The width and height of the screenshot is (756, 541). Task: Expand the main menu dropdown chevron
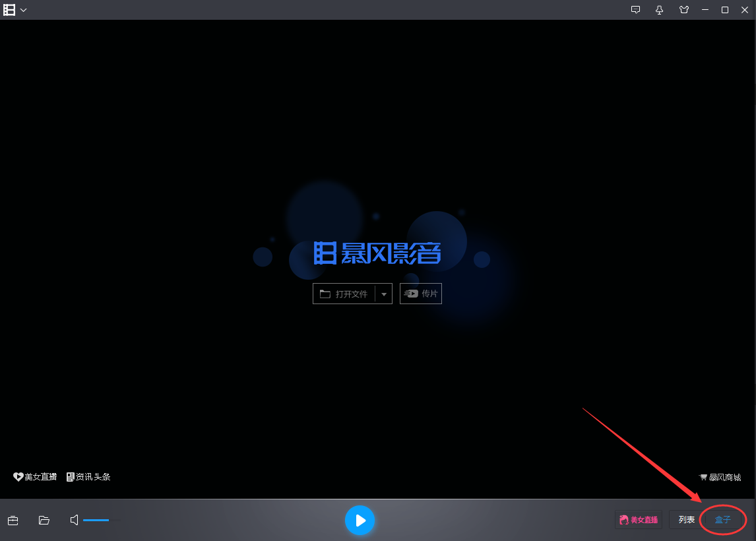[23, 10]
